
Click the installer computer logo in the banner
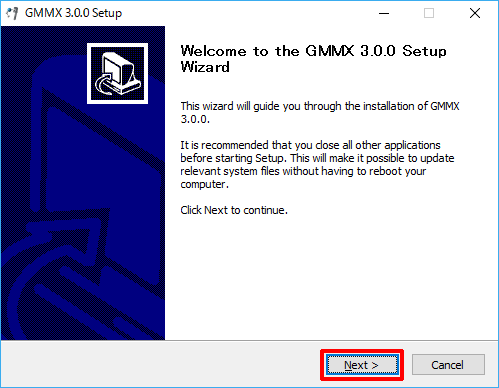tap(117, 73)
